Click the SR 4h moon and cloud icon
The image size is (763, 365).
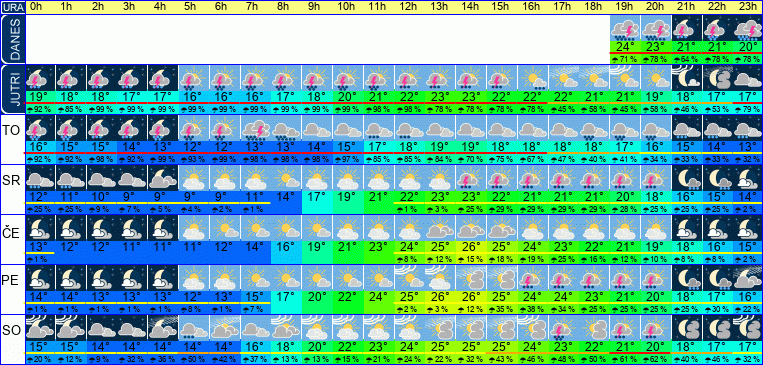163,178
